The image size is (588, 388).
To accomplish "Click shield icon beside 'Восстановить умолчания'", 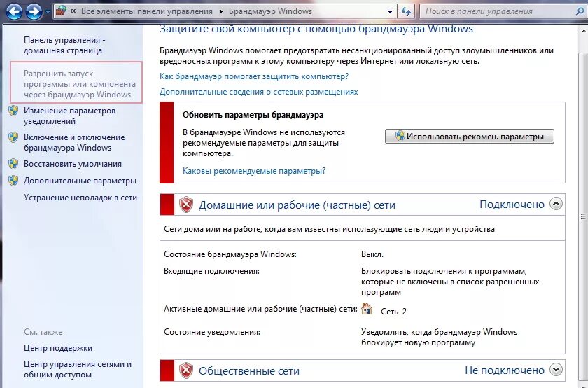I will coord(13,164).
